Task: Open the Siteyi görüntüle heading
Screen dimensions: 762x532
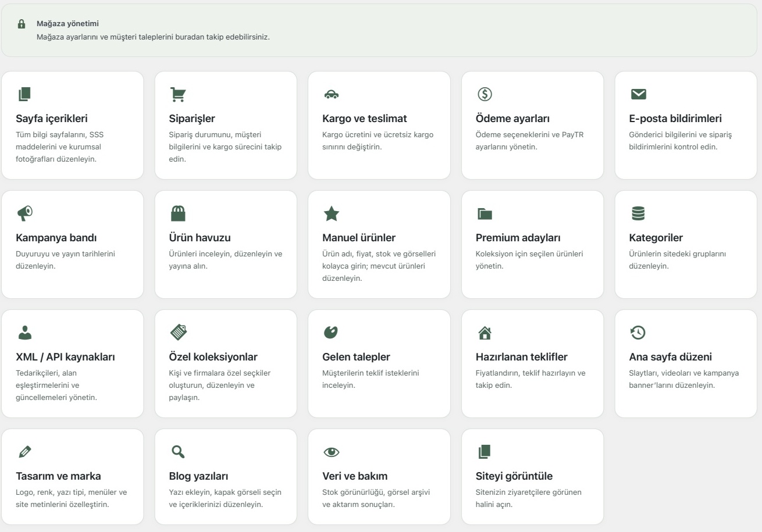Action: pos(514,476)
